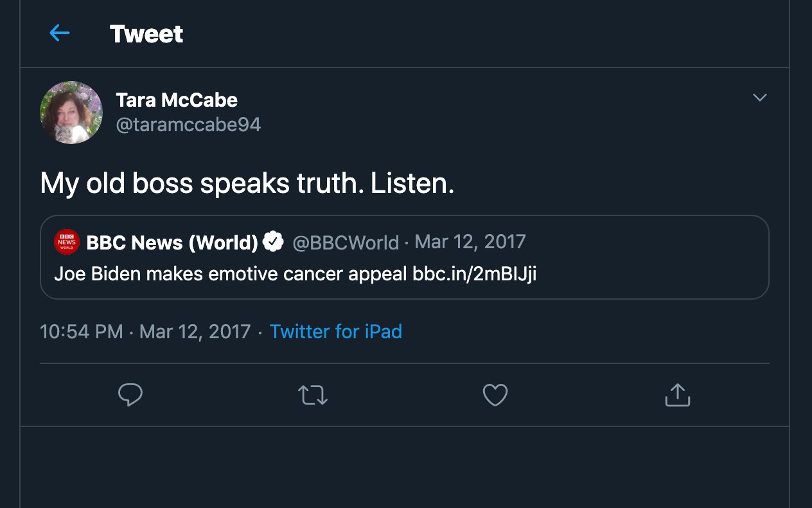Viewport: 812px width, 508px height.
Task: Go back using the blue arrow
Action: (x=59, y=33)
